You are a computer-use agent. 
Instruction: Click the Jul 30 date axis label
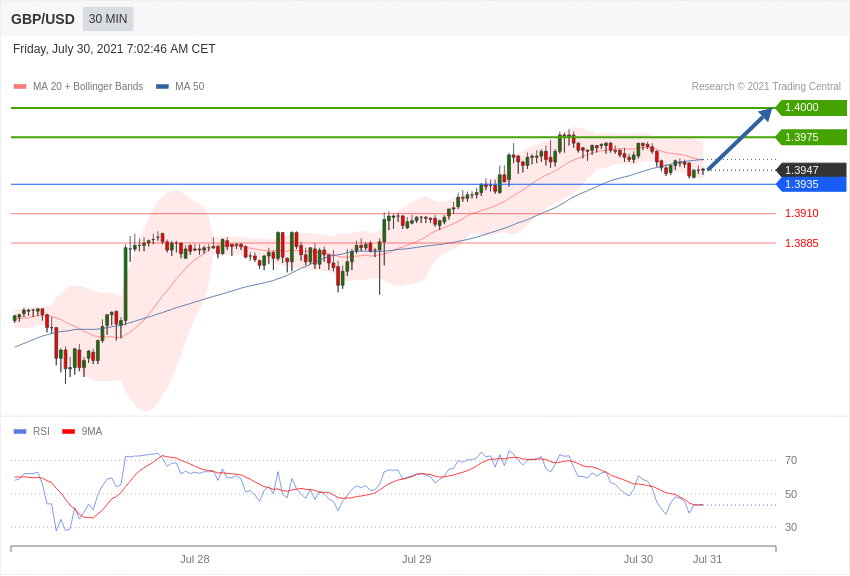[638, 559]
